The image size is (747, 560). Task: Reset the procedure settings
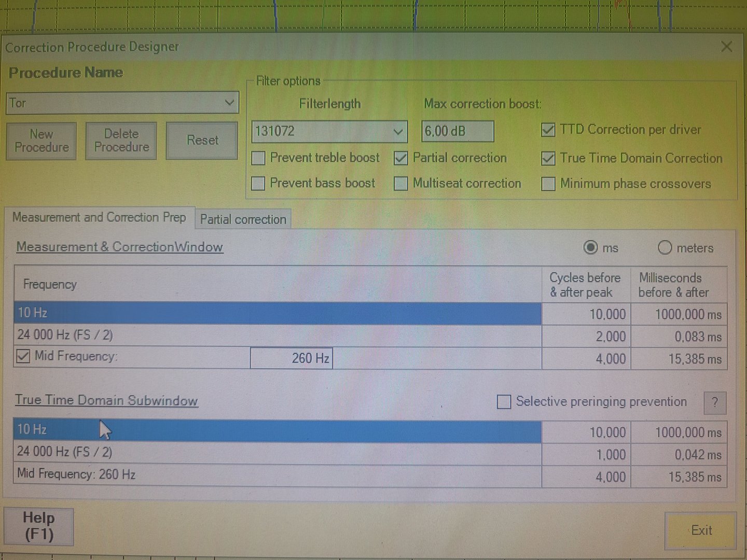click(x=202, y=140)
